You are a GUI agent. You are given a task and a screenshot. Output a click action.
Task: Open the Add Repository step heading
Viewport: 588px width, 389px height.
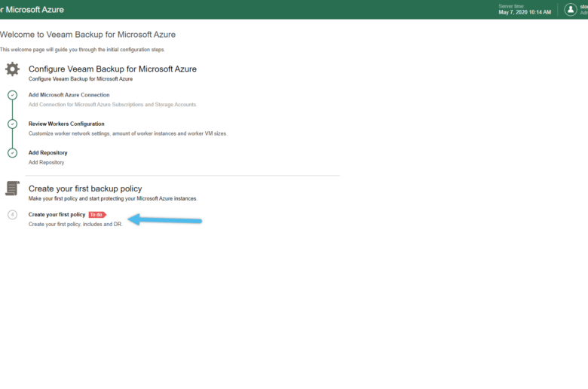pyautogui.click(x=48, y=153)
